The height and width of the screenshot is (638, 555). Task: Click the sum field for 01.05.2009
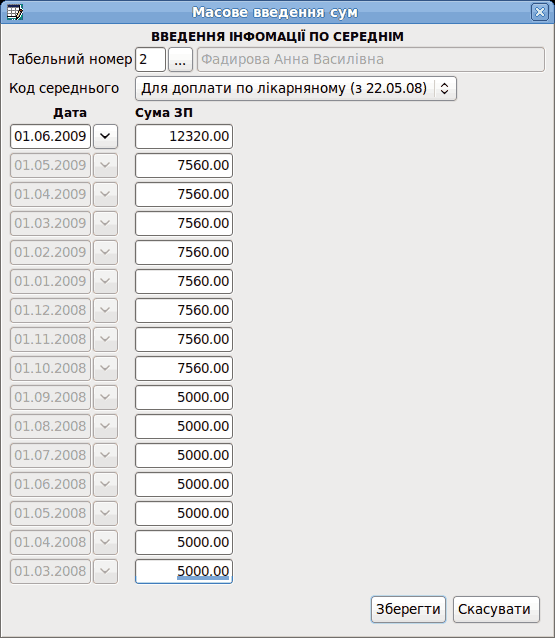point(184,165)
